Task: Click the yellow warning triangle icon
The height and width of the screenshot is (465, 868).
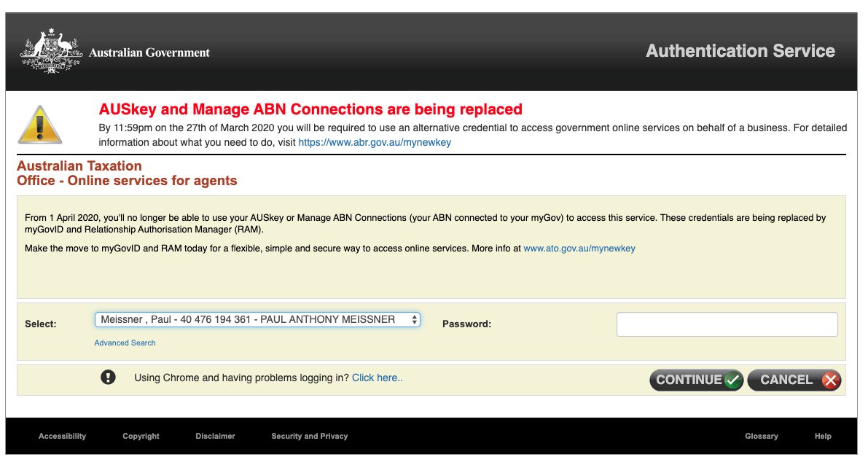Action: coord(41,125)
